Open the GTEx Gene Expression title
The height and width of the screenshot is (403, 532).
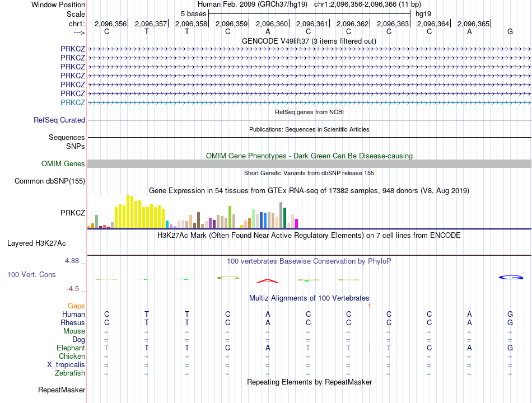point(309,191)
